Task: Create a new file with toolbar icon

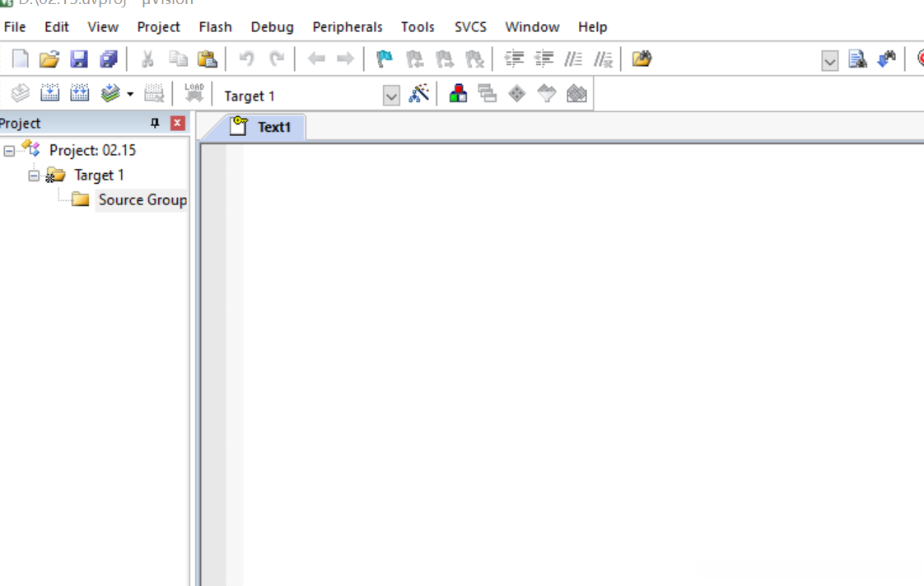Action: (20, 59)
